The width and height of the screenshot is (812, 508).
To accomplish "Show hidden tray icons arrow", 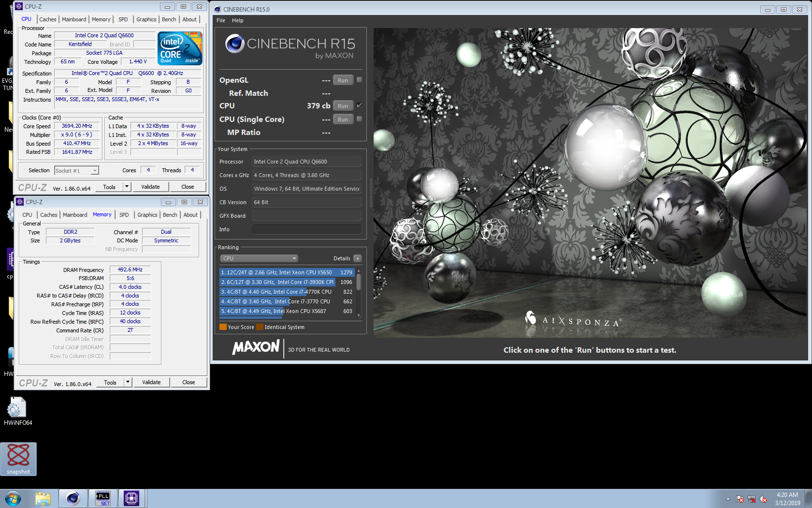I will [x=728, y=499].
